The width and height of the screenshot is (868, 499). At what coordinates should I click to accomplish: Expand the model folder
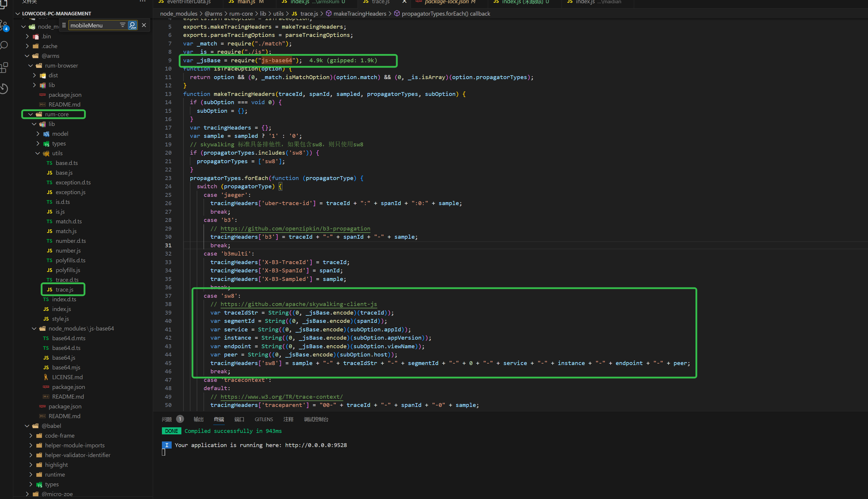[38, 134]
